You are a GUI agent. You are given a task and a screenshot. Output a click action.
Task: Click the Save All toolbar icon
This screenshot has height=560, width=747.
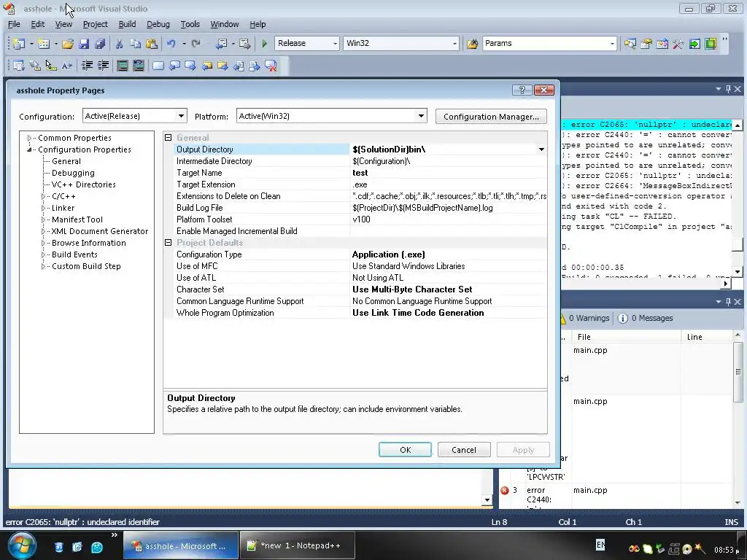[x=99, y=44]
